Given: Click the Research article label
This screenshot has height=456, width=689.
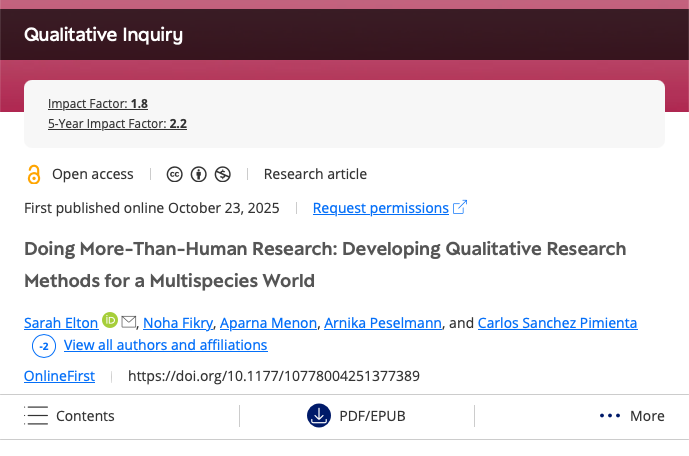Looking at the screenshot, I should pyautogui.click(x=315, y=174).
